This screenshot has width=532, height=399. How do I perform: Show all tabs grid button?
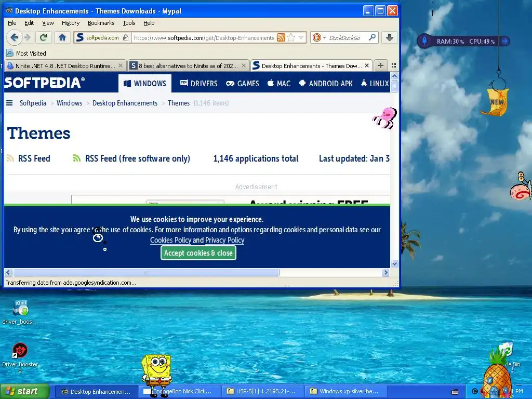(x=394, y=65)
